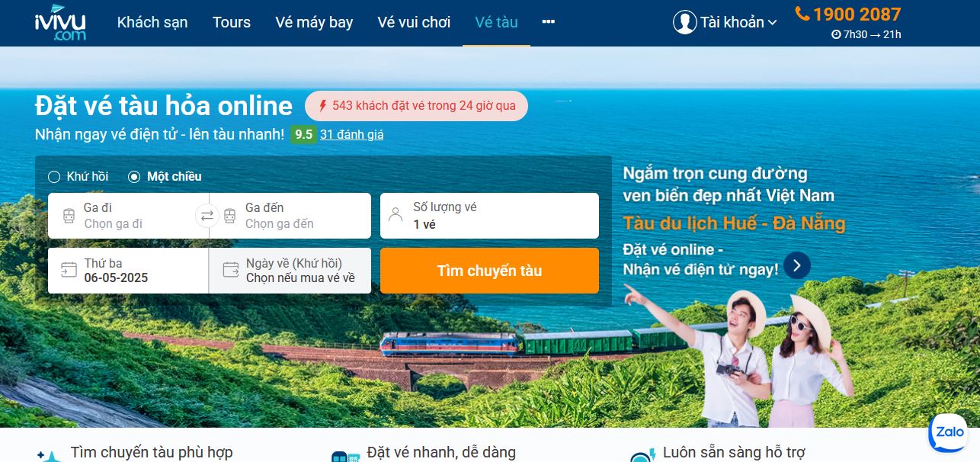Click the iVIVU.com logo
The width and height of the screenshot is (980, 462).
pos(61,22)
